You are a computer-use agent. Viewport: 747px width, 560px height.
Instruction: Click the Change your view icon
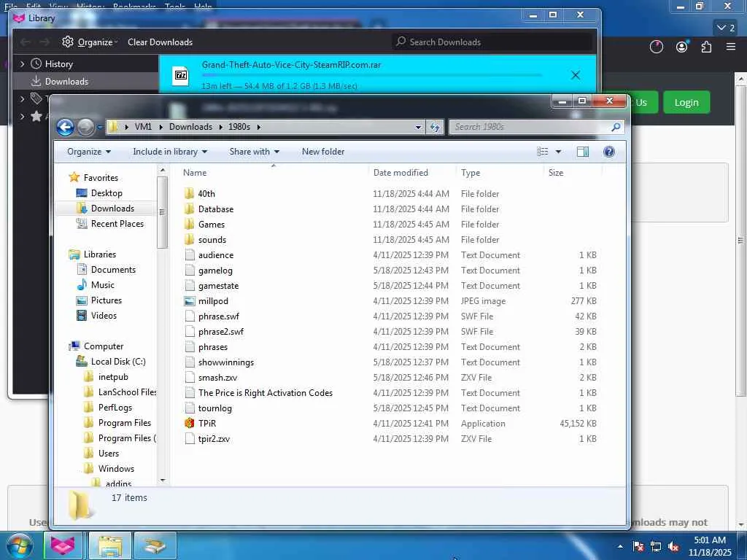(x=543, y=152)
